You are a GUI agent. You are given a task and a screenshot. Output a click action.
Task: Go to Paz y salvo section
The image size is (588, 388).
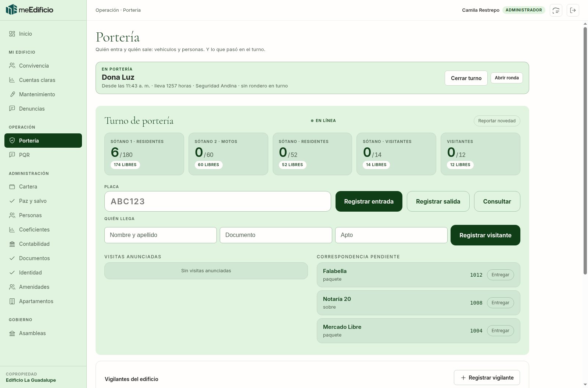43,201
